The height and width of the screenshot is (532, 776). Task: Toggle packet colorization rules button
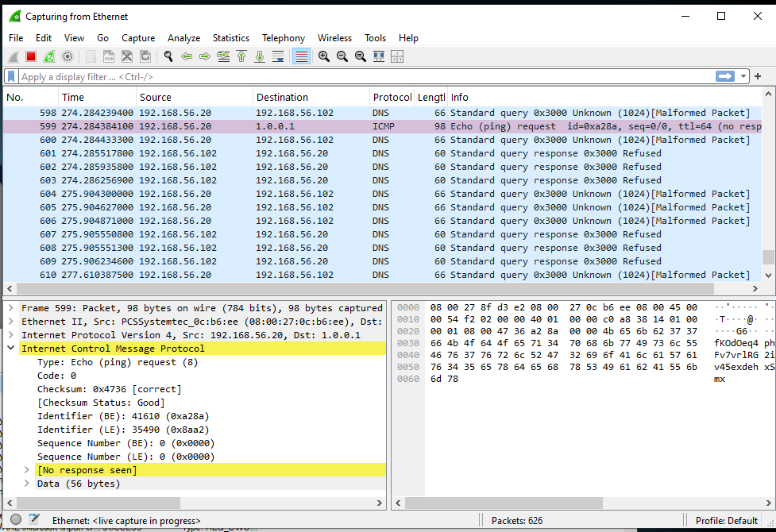[x=301, y=56]
